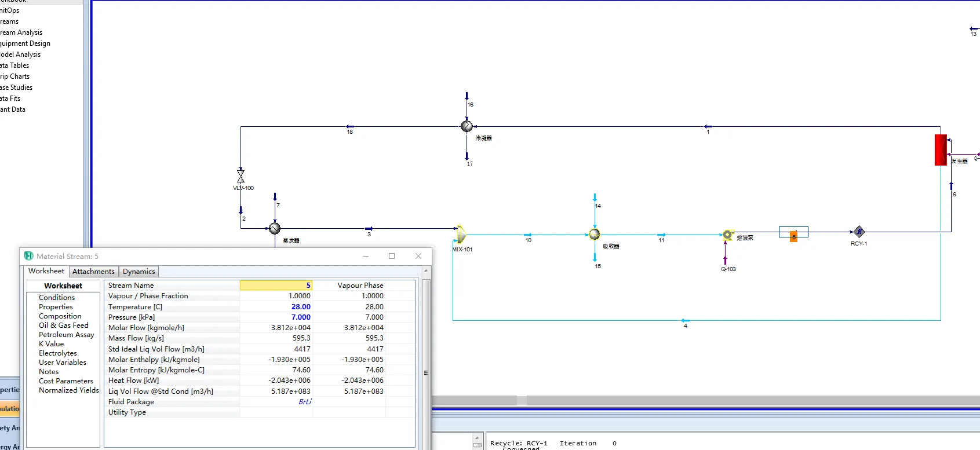Select the stream 10 arrow

tap(528, 235)
